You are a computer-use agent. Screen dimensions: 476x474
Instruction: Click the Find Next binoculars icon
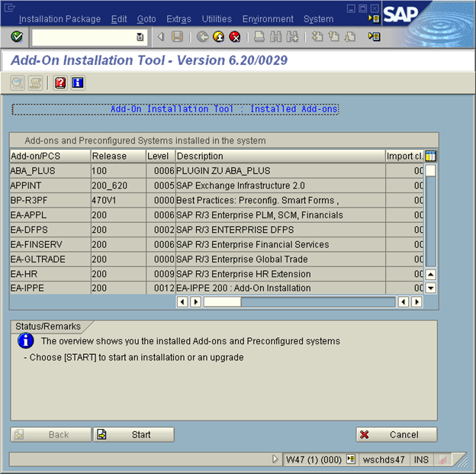[x=292, y=37]
